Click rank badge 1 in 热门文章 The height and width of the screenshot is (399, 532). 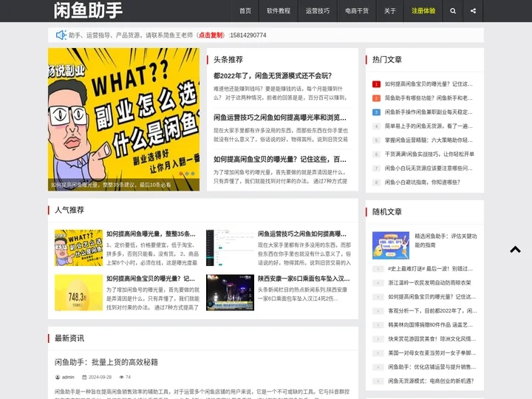click(x=376, y=84)
